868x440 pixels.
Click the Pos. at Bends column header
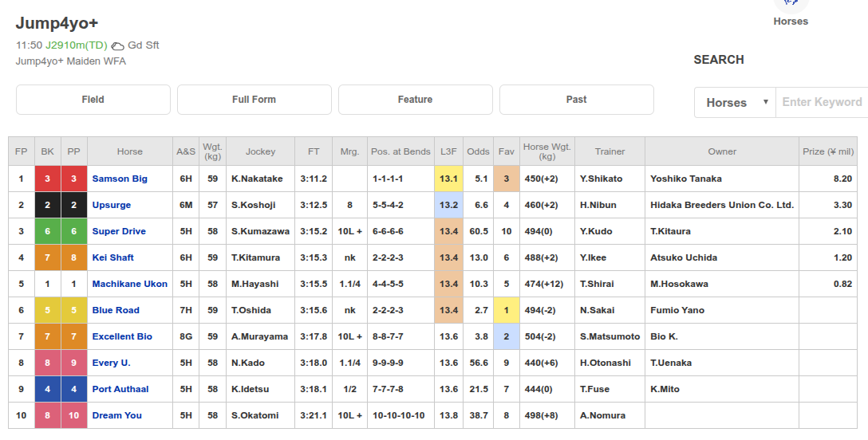click(400, 151)
